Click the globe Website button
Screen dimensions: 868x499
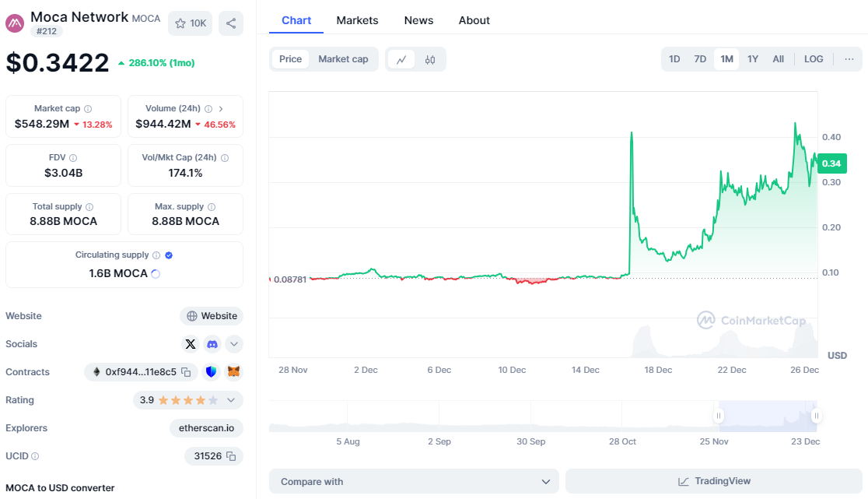212,316
